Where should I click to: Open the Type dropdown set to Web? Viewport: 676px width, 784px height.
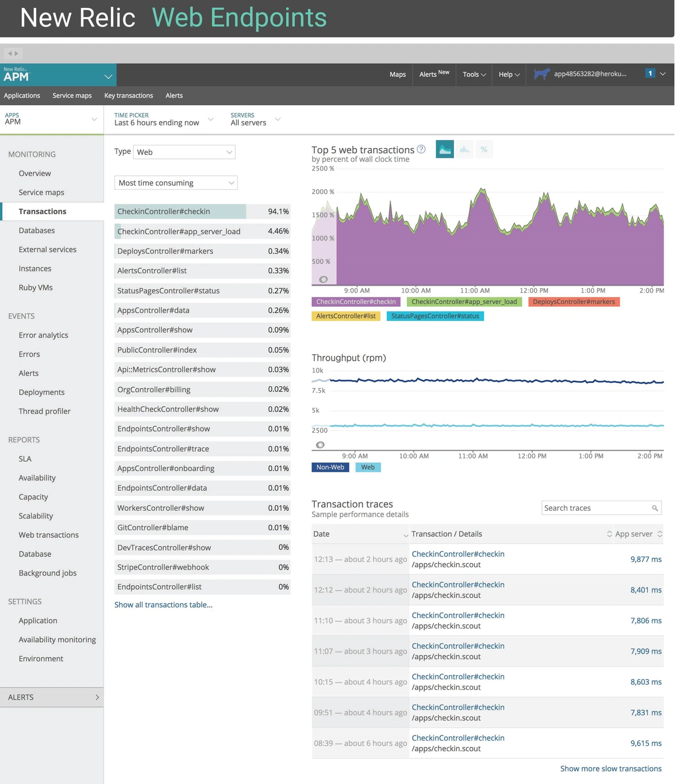pyautogui.click(x=184, y=152)
